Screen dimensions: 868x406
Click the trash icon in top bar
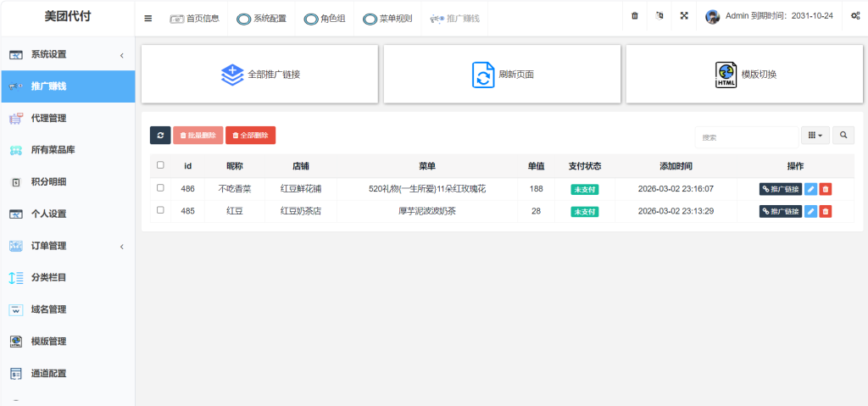tap(634, 16)
